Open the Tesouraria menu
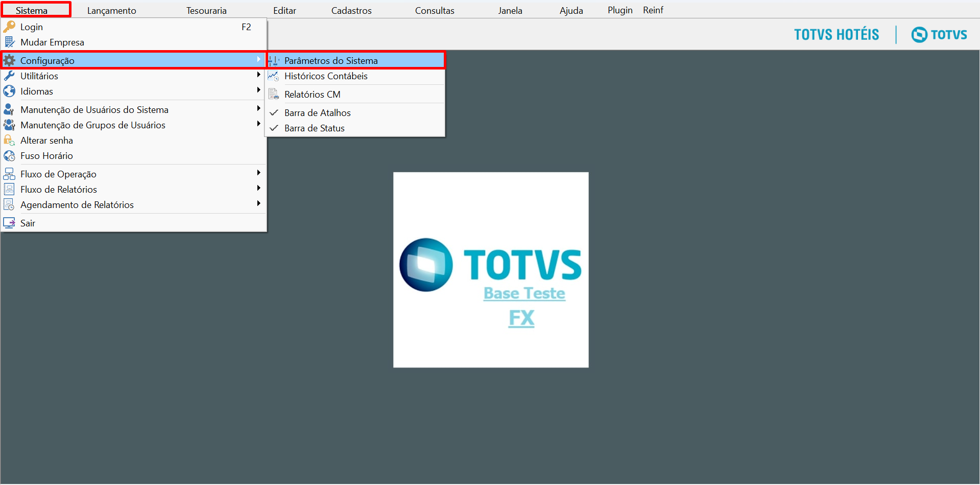Screen dimensions: 980x485 (x=206, y=10)
